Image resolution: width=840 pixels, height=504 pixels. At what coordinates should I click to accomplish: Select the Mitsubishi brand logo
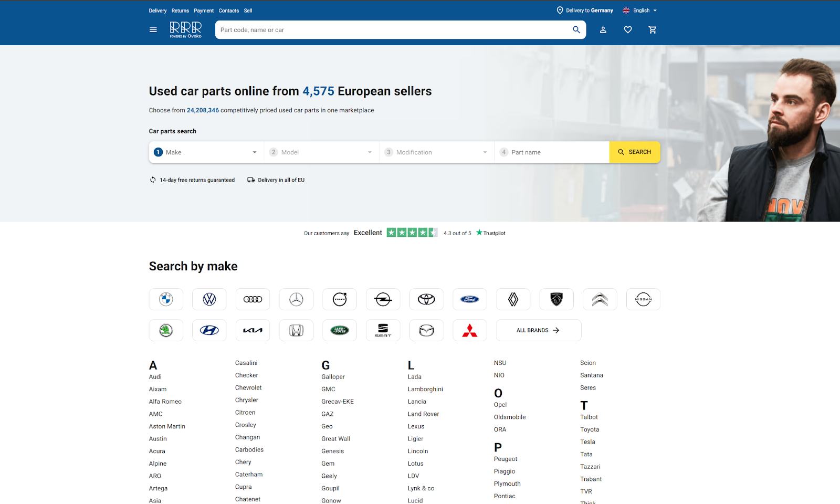[470, 330]
